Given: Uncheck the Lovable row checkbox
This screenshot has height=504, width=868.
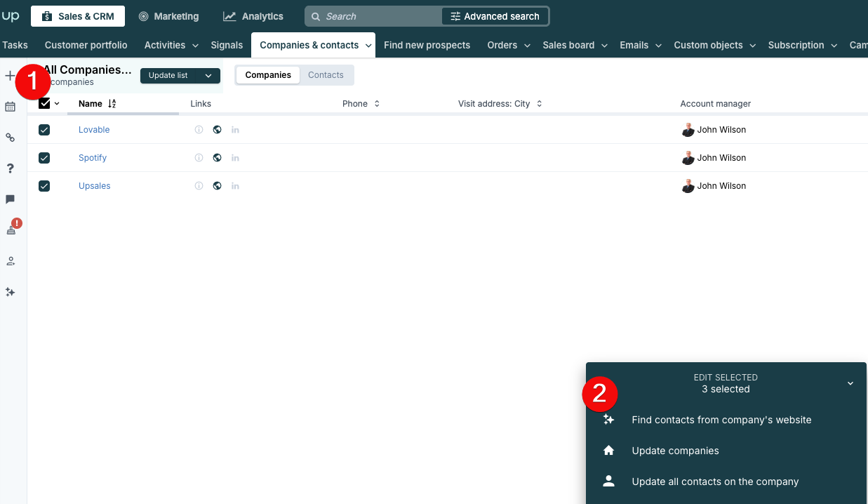Looking at the screenshot, I should pyautogui.click(x=44, y=130).
